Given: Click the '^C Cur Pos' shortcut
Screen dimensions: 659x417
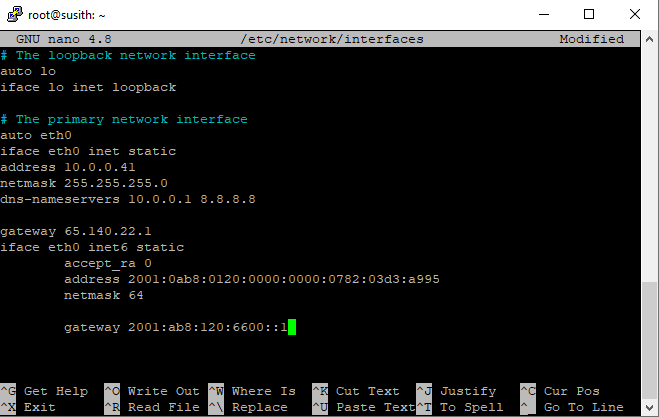Looking at the screenshot, I should pyautogui.click(x=560, y=391).
